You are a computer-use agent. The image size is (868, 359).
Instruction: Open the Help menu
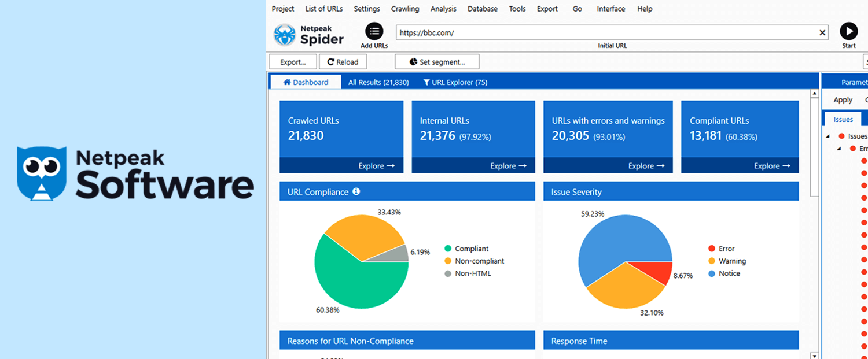pyautogui.click(x=645, y=9)
